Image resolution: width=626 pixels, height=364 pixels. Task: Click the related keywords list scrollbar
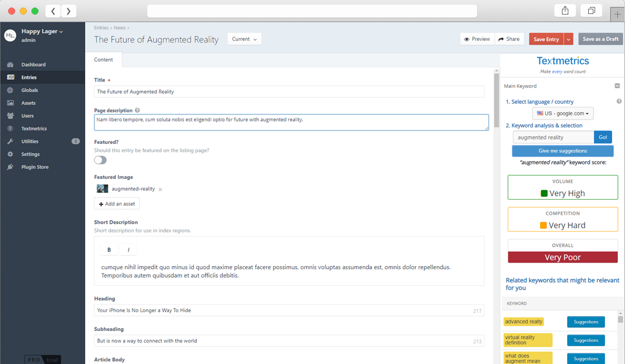[620, 319]
